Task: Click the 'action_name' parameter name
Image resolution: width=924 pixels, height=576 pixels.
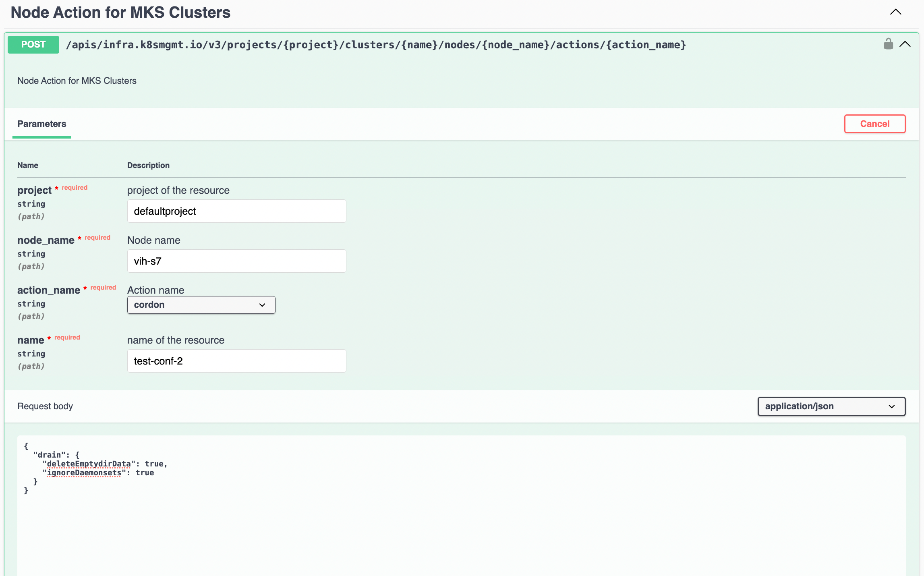Action: pos(49,290)
